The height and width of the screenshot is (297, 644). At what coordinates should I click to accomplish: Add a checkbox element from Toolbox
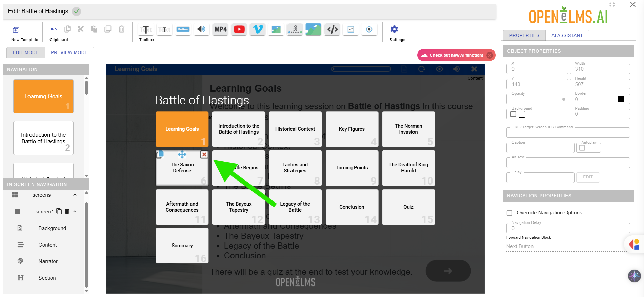tap(351, 29)
